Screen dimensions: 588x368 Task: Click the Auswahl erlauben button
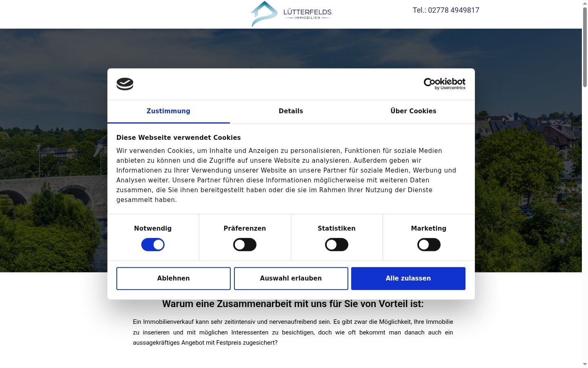[291, 278]
